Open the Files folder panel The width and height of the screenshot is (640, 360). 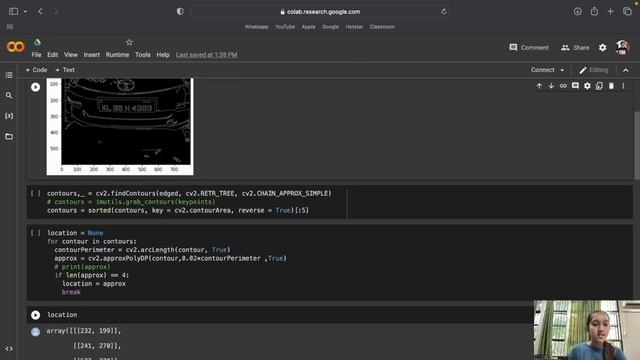[9, 136]
